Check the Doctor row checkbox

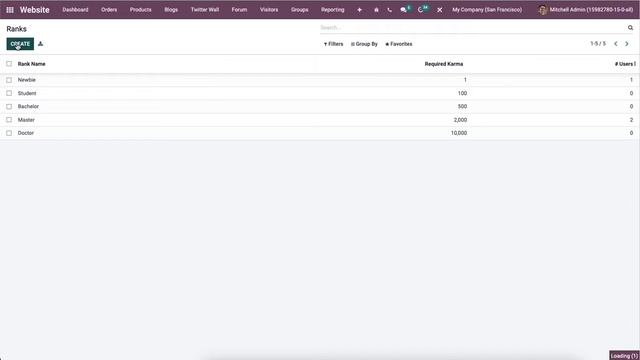click(x=9, y=133)
